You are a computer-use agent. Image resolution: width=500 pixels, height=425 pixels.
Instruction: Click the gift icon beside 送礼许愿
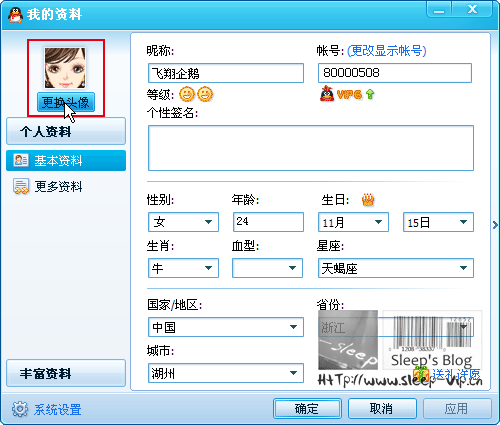tap(420, 374)
